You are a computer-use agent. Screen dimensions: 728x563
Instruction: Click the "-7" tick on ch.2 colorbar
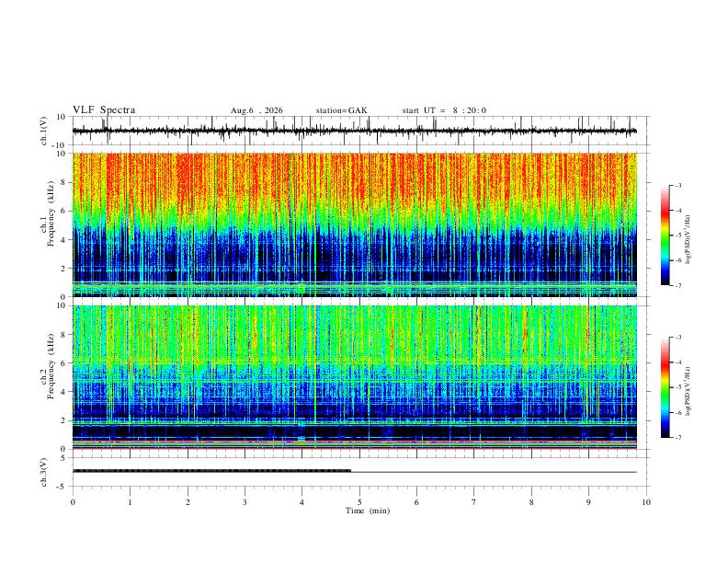[x=677, y=438]
